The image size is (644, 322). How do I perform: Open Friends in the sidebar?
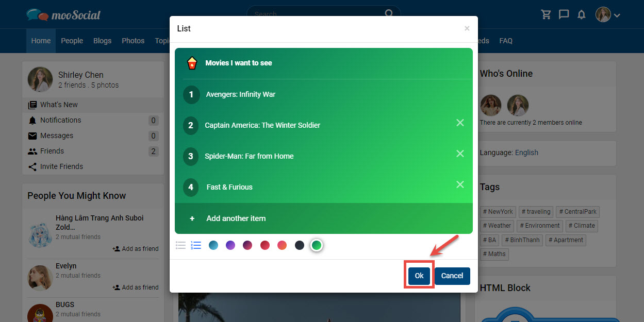point(93,151)
